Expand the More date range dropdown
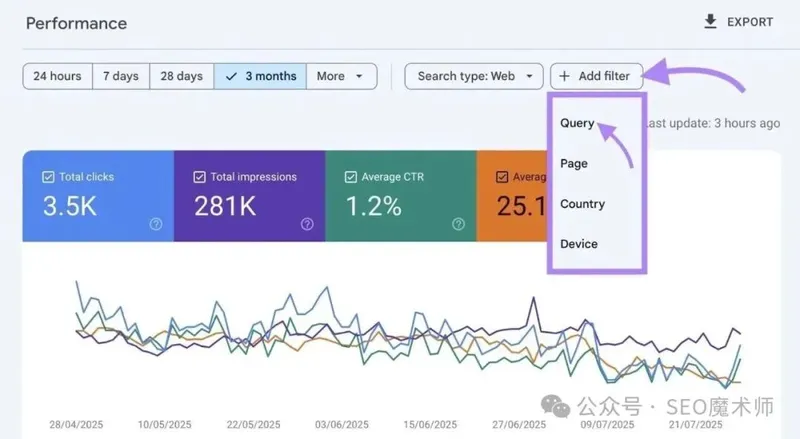Image resolution: width=800 pixels, height=439 pixels. [x=341, y=76]
